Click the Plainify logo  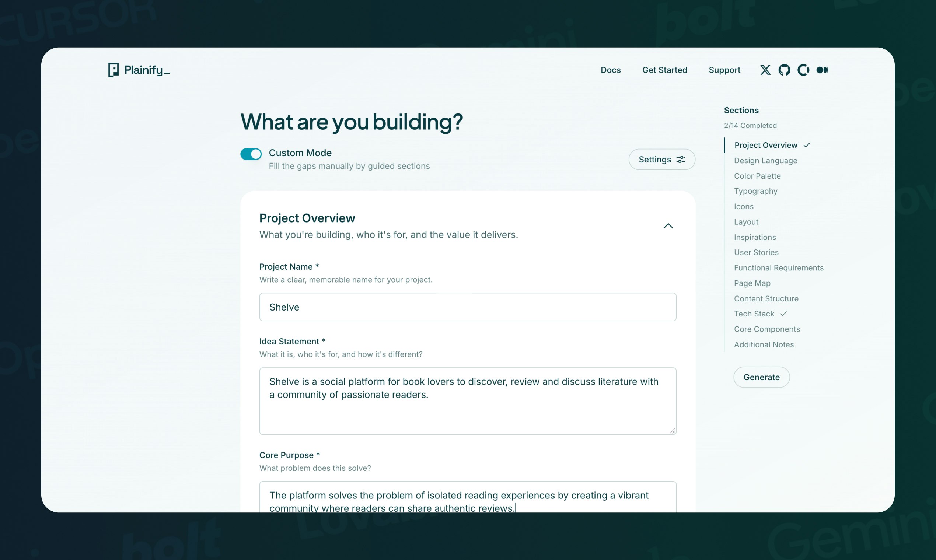coord(139,70)
